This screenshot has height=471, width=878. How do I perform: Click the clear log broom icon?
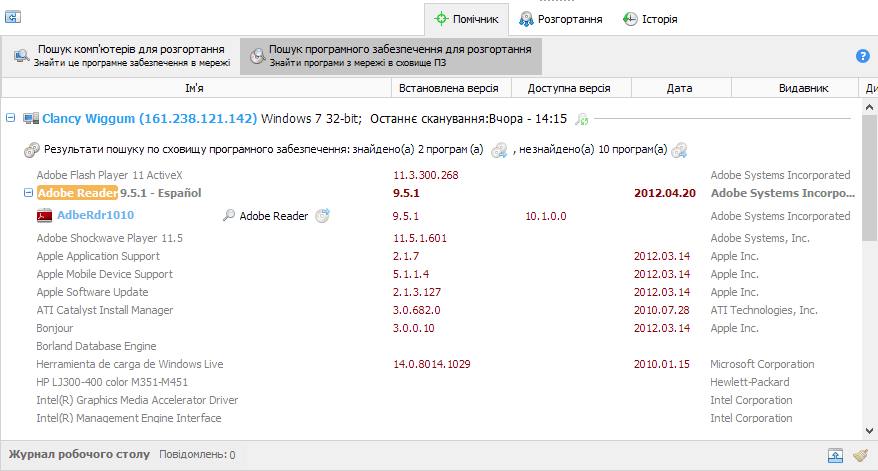pyautogui.click(x=861, y=455)
